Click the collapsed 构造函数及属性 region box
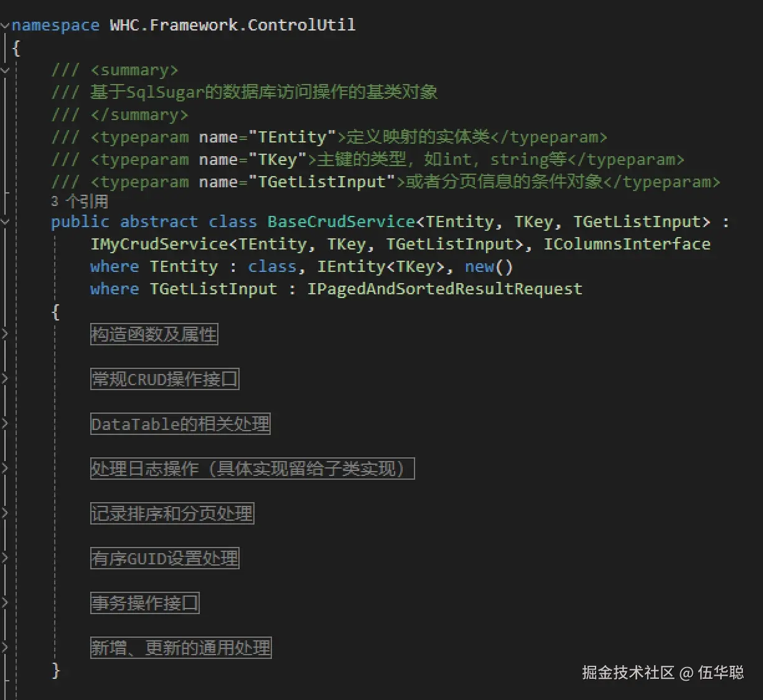Viewport: 763px width, 700px height. 154,335
